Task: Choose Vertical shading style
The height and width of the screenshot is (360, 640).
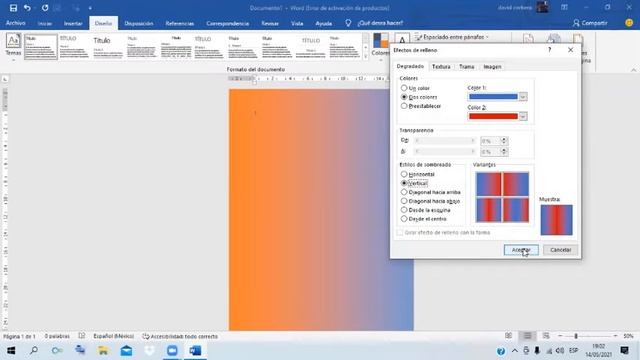Action: (404, 183)
